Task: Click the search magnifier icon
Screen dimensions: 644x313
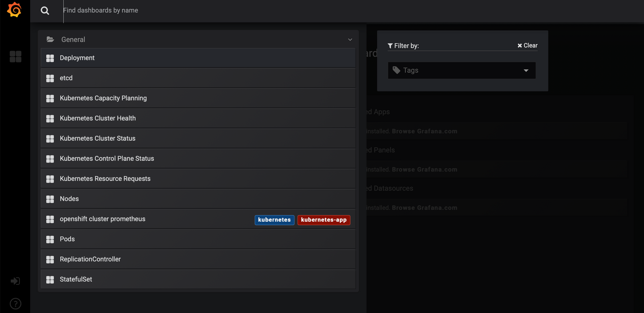Action: pyautogui.click(x=45, y=11)
